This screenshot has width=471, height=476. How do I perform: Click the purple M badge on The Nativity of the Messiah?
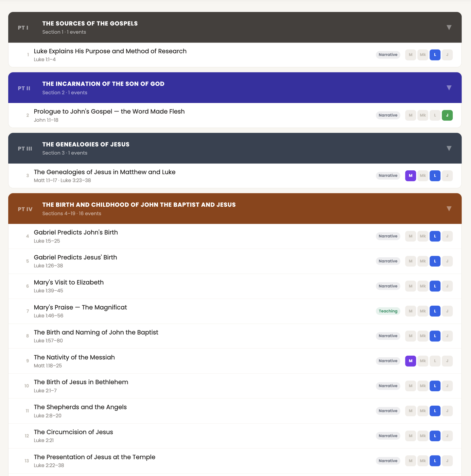pyautogui.click(x=411, y=361)
